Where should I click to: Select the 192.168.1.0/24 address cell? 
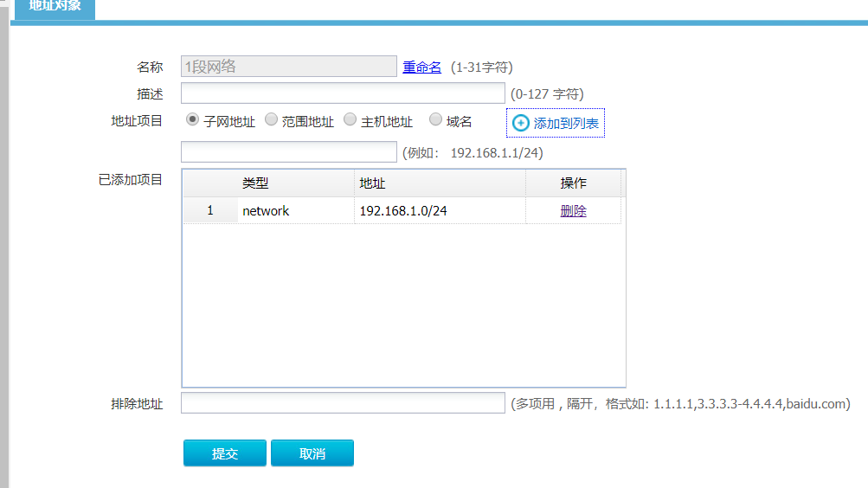(x=440, y=211)
